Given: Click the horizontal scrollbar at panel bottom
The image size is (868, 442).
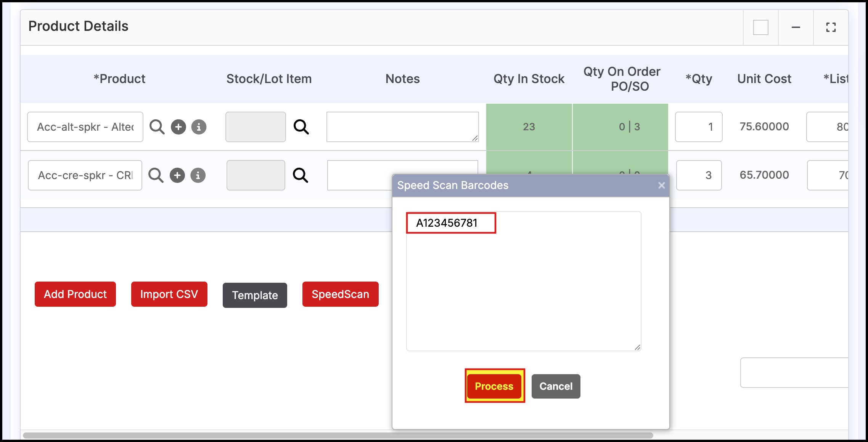Looking at the screenshot, I should pyautogui.click(x=338, y=435).
